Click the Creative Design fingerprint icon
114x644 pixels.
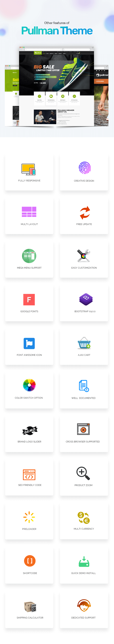[x=84, y=168]
